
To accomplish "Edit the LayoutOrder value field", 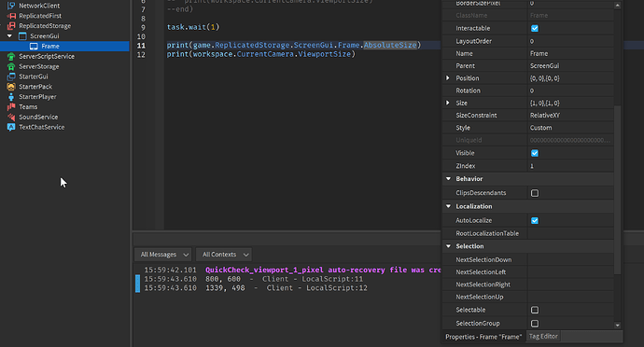I will [570, 41].
